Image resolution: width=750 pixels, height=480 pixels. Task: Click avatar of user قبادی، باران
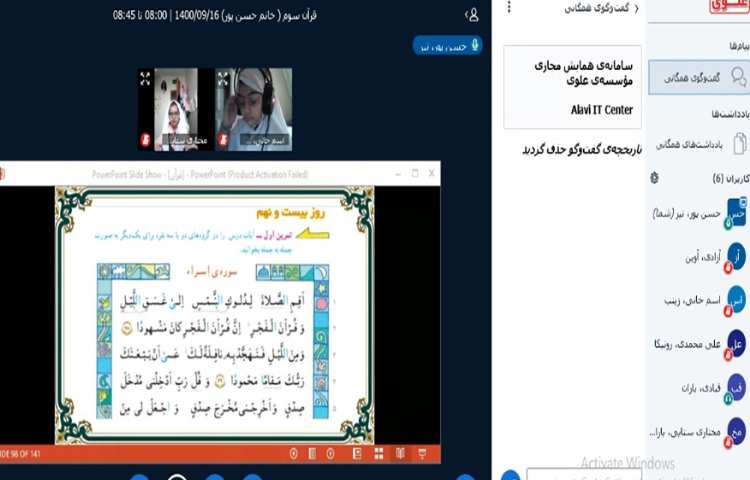tap(736, 387)
